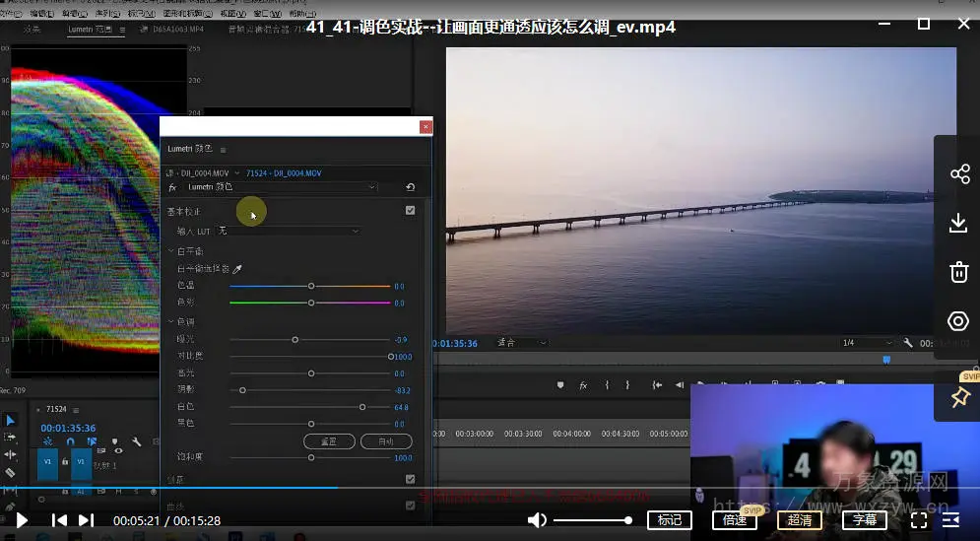Click the pin icon with SVIP badge
The width and height of the screenshot is (980, 541).
click(x=959, y=397)
